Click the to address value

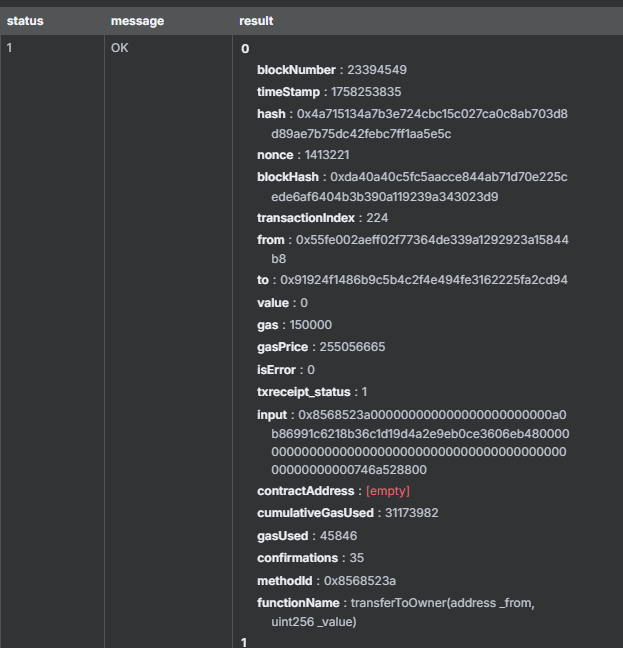(x=424, y=280)
